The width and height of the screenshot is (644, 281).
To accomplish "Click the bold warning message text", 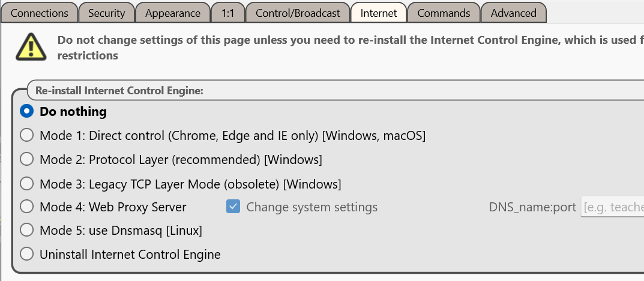I will click(351, 47).
